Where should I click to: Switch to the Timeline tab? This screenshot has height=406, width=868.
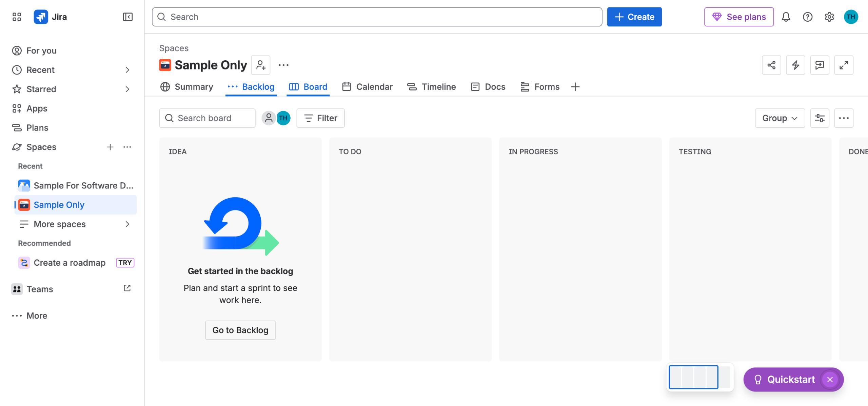tap(432, 87)
